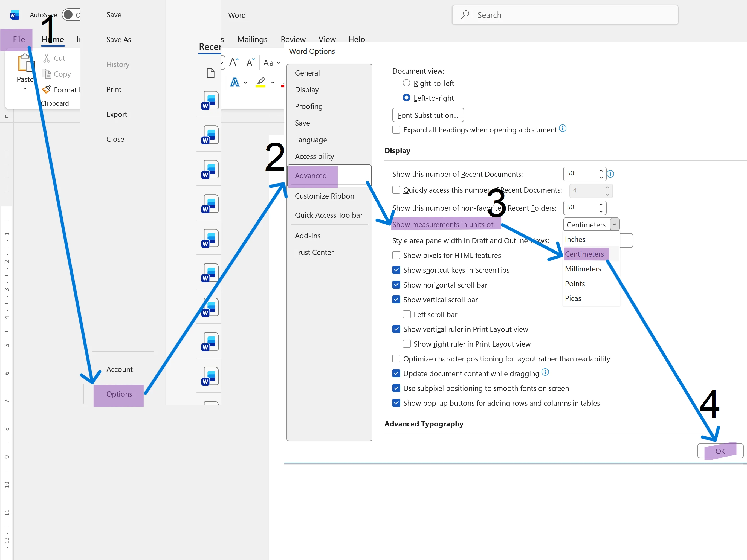
Task: Open the File tab
Action: coord(19,39)
